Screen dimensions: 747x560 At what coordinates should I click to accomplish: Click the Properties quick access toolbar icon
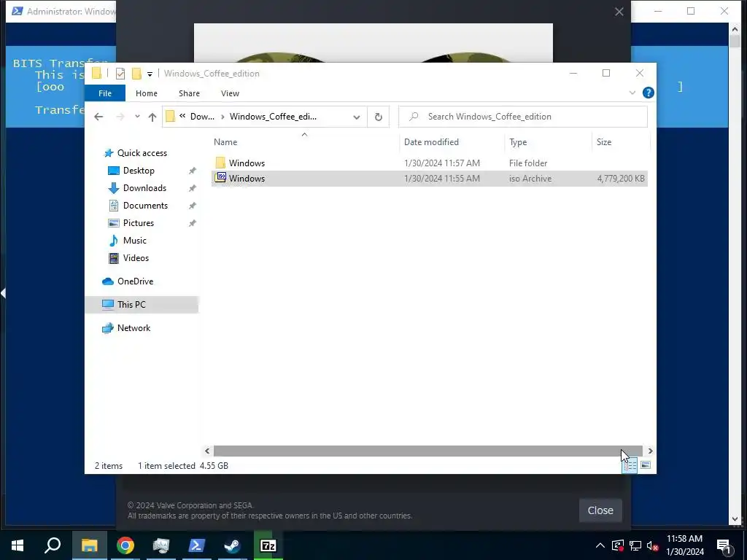click(x=120, y=74)
